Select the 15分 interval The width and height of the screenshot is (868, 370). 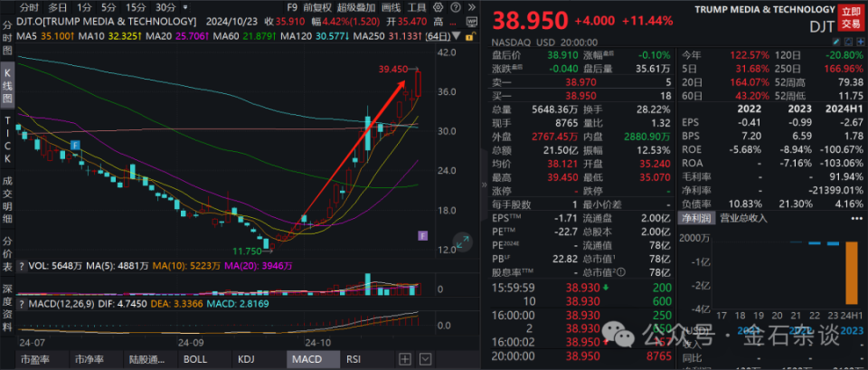[x=135, y=8]
